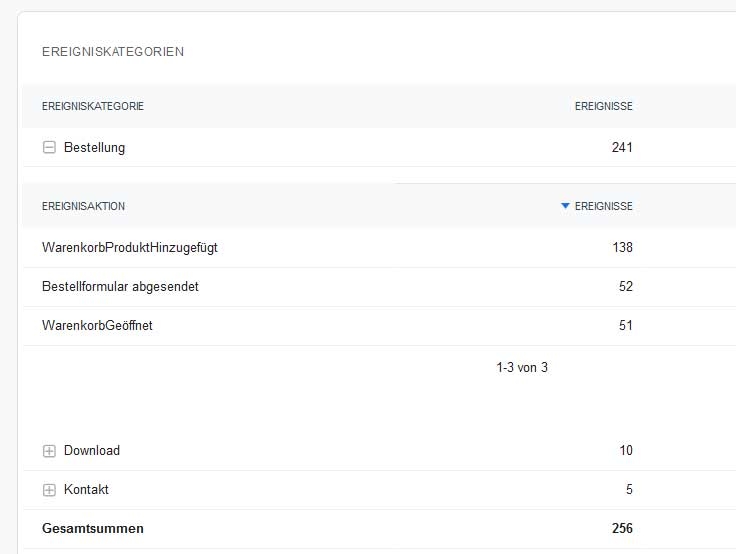The width and height of the screenshot is (736, 554).
Task: Open the Bestellformular abgesendet action row
Action: [x=120, y=287]
